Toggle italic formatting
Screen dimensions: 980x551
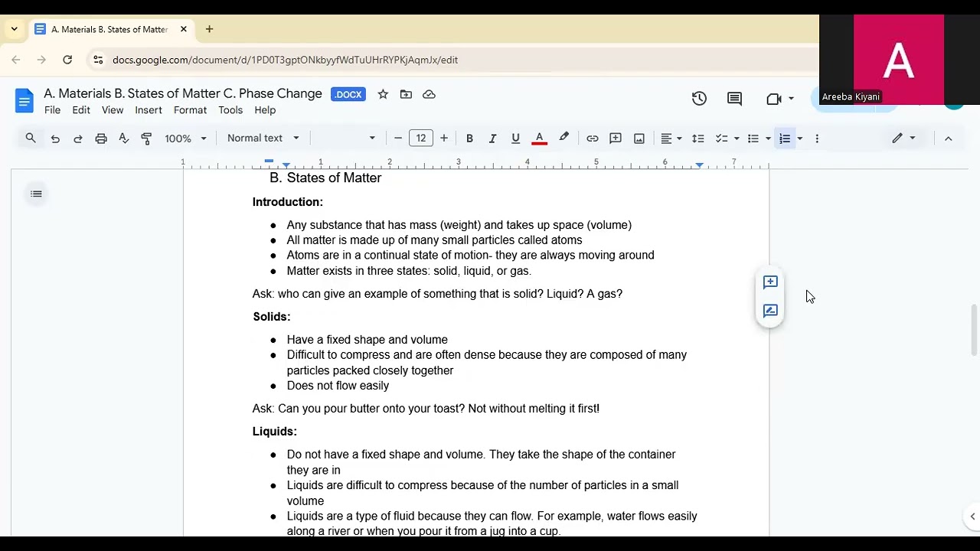click(x=492, y=139)
